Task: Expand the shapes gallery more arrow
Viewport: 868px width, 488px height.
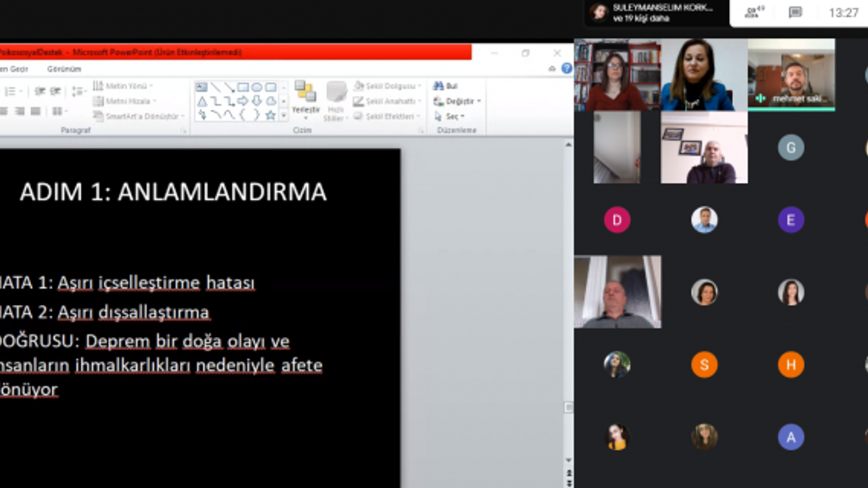Action: point(283,116)
